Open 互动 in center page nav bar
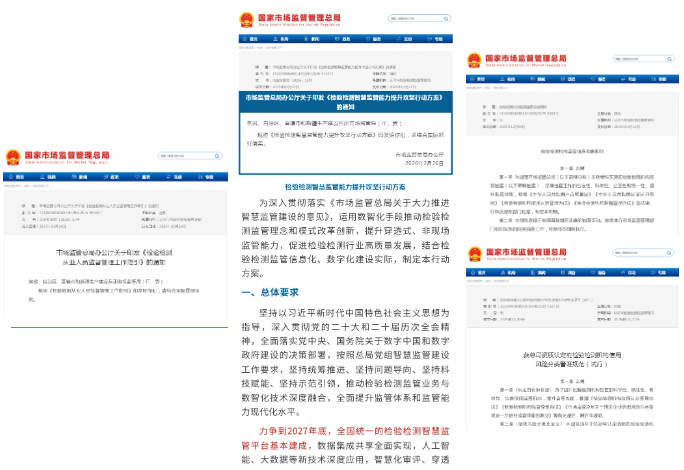 click(x=405, y=39)
